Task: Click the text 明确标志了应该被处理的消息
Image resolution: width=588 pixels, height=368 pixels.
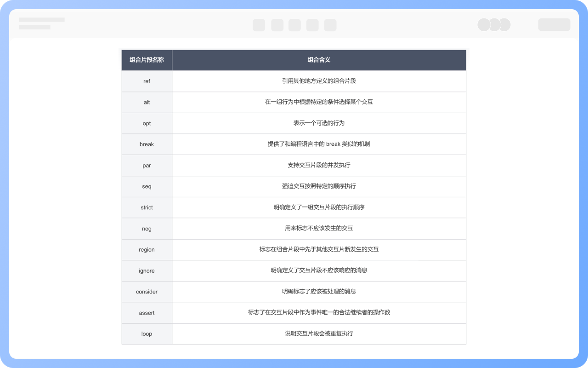Action: pos(319,292)
